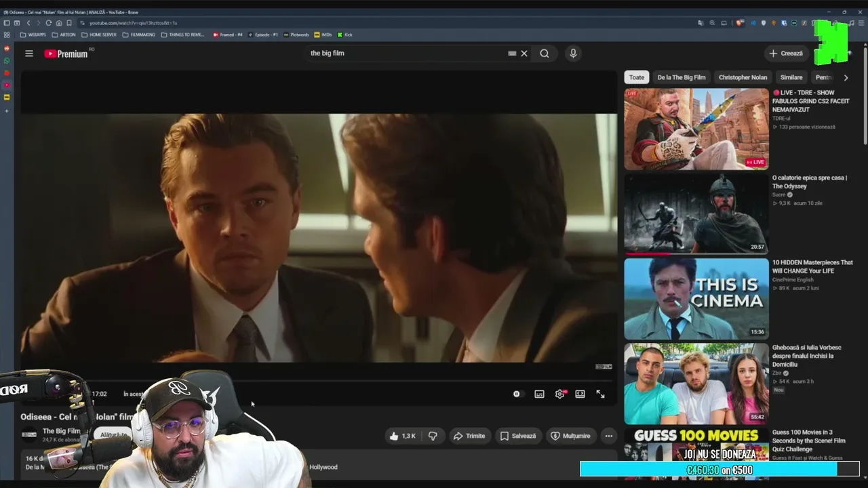Open translate page icon in address bar
Screen dimensions: 868x488
tap(701, 23)
